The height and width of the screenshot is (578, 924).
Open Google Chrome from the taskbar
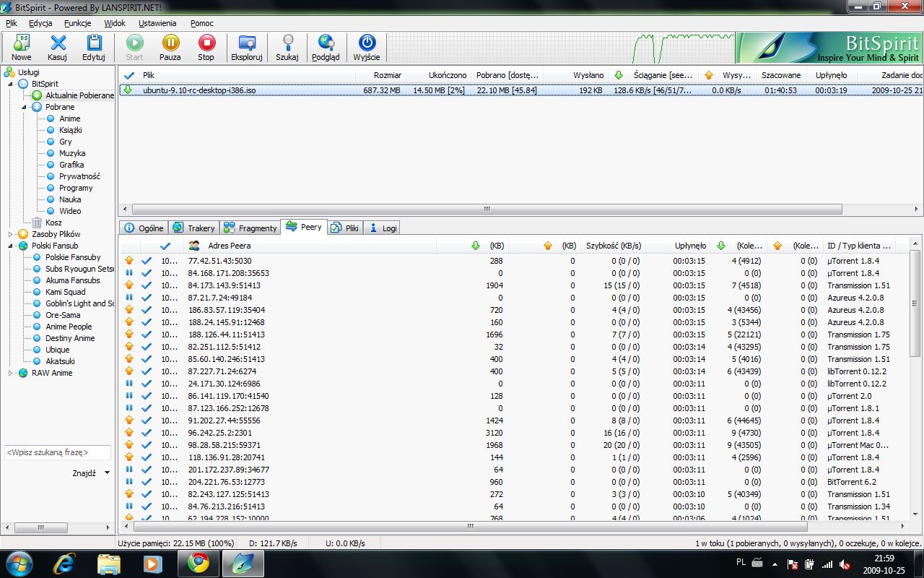click(x=199, y=562)
